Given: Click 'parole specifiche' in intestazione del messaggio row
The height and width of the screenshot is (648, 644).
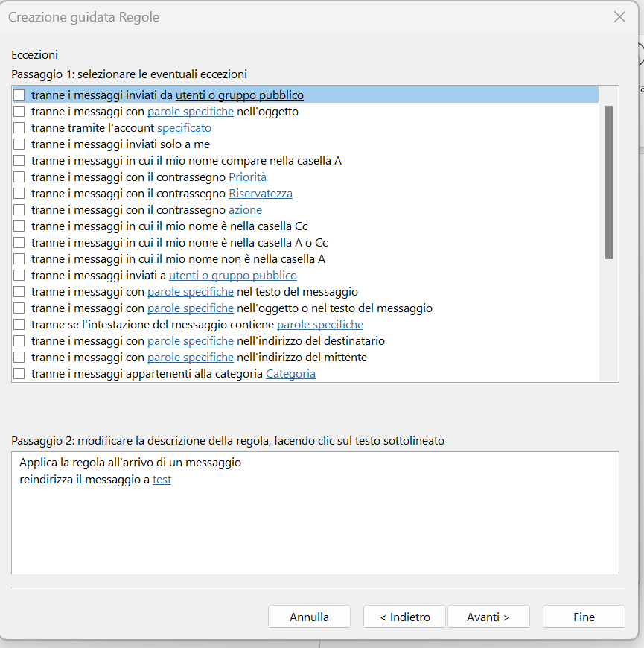Looking at the screenshot, I should tap(319, 325).
